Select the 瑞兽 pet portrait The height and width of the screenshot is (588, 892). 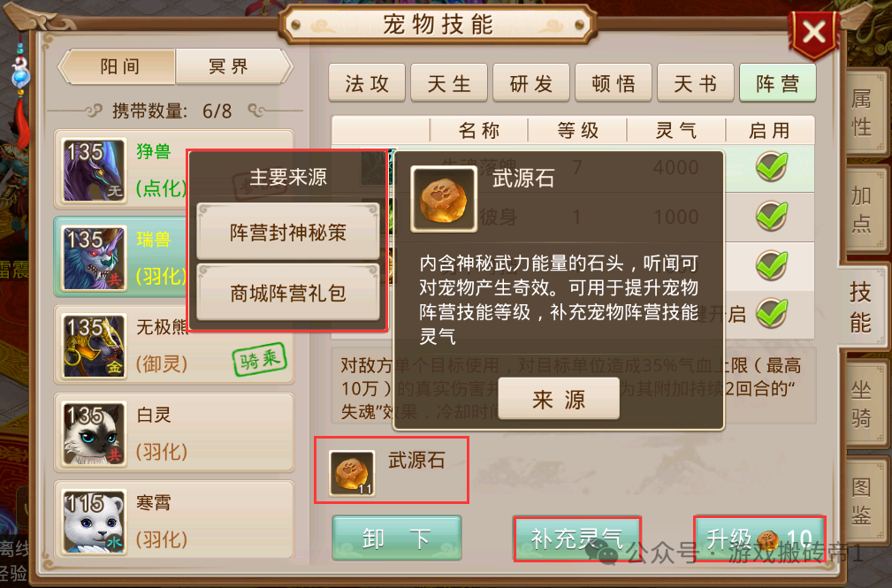tap(94, 258)
